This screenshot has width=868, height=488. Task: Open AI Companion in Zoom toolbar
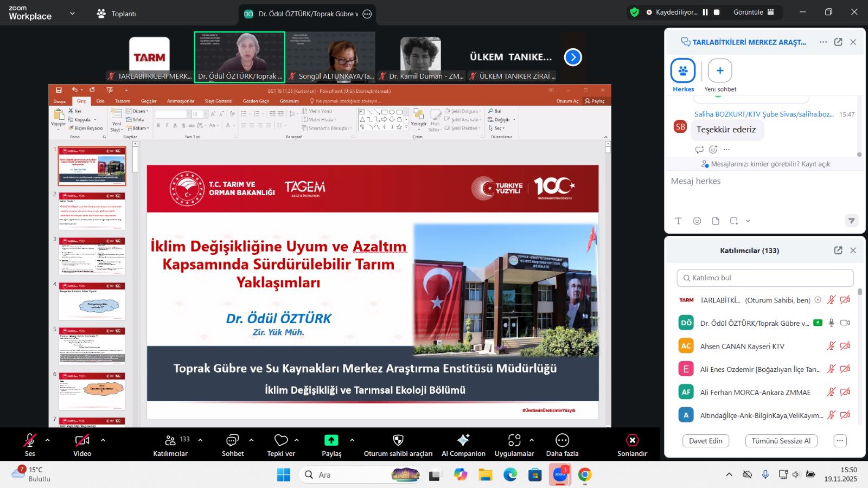[x=463, y=440]
